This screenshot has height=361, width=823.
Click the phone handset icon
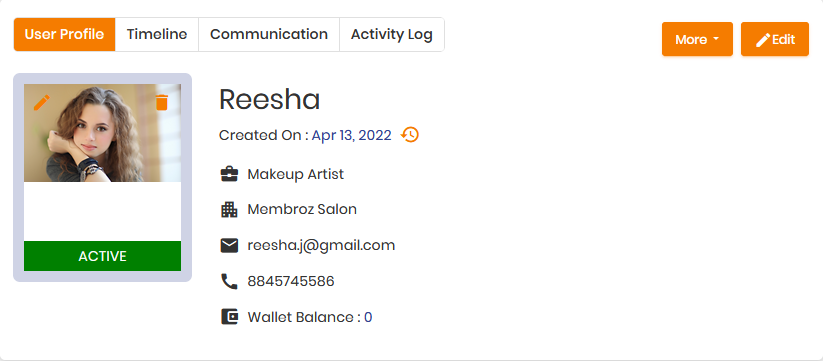click(229, 282)
